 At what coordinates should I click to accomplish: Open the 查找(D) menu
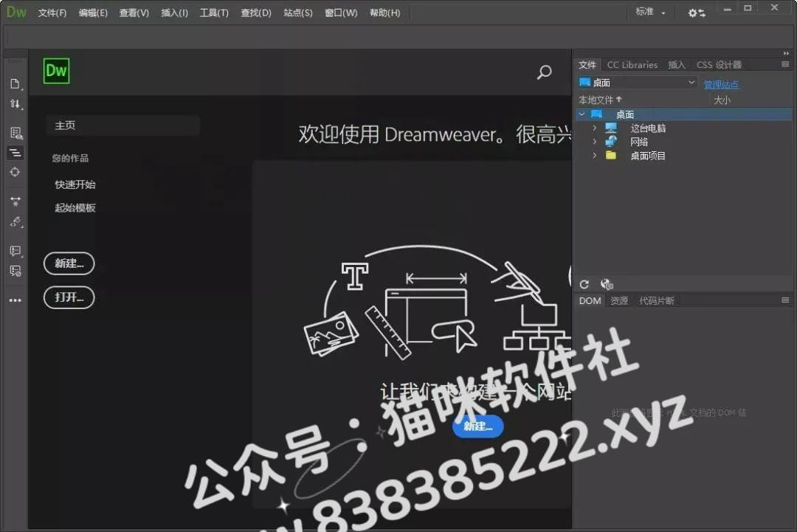click(x=255, y=13)
